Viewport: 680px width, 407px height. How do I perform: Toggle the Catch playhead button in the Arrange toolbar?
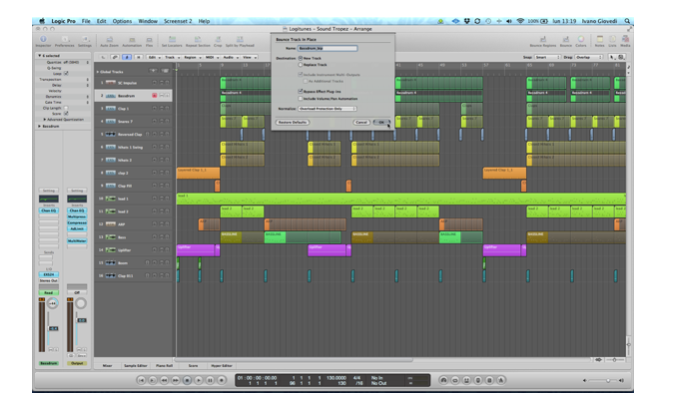coord(127,57)
